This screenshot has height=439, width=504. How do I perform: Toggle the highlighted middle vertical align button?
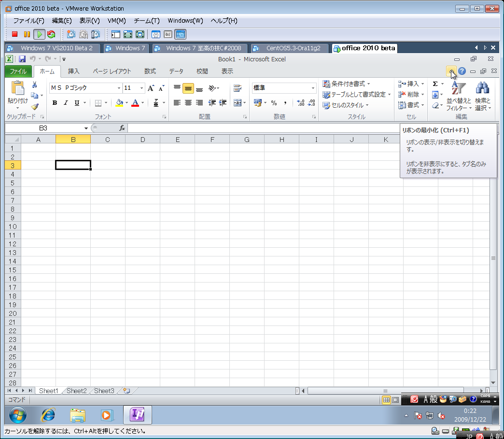click(x=188, y=88)
